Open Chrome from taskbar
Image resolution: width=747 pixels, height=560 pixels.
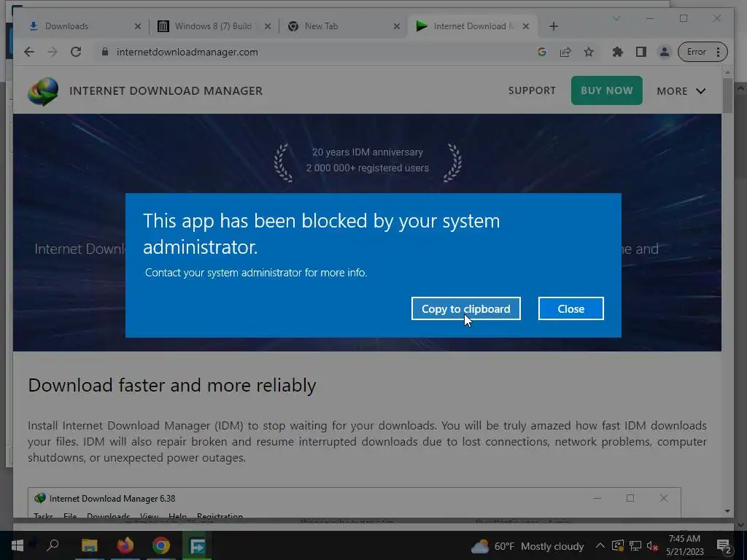pyautogui.click(x=161, y=545)
